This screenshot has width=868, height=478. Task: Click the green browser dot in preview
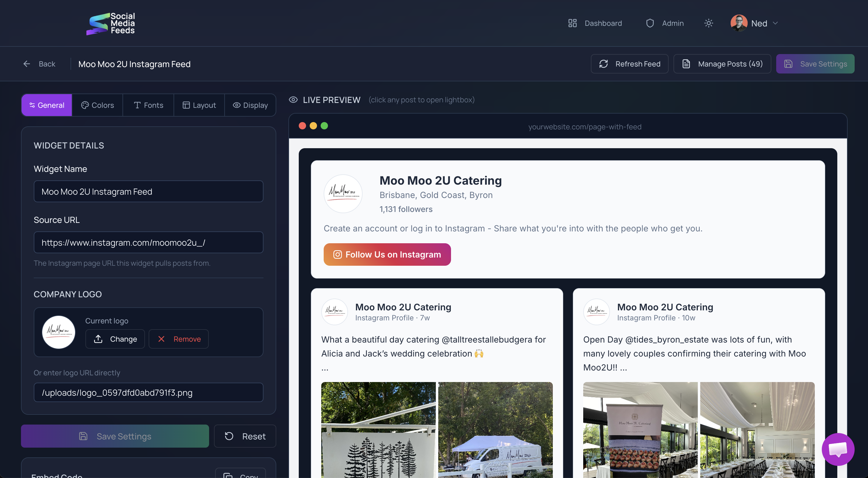pos(325,126)
